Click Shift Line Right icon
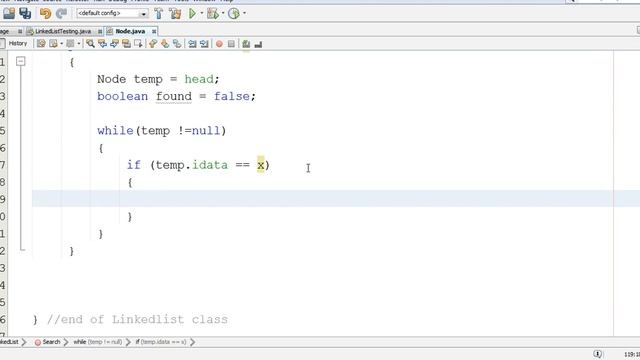 point(204,44)
